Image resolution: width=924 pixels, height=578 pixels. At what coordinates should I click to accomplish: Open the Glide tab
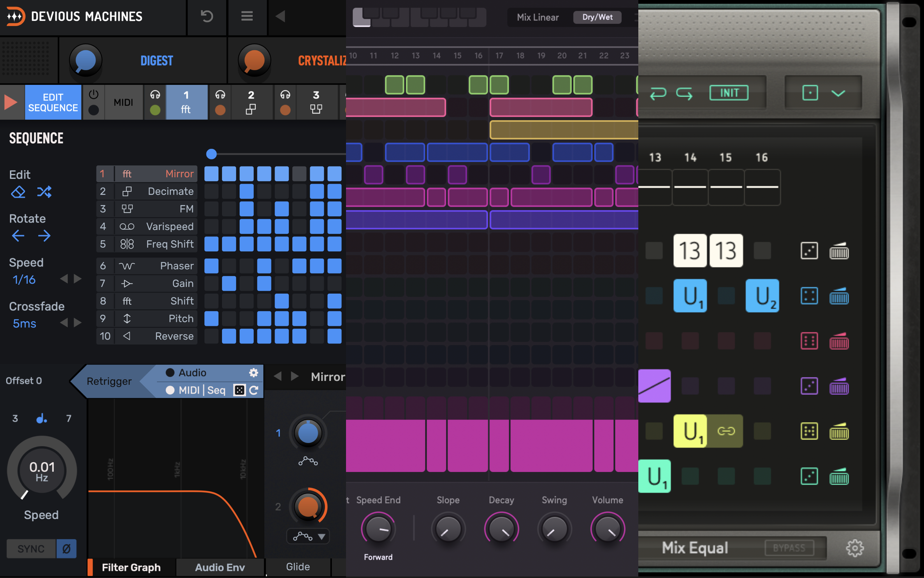298,567
